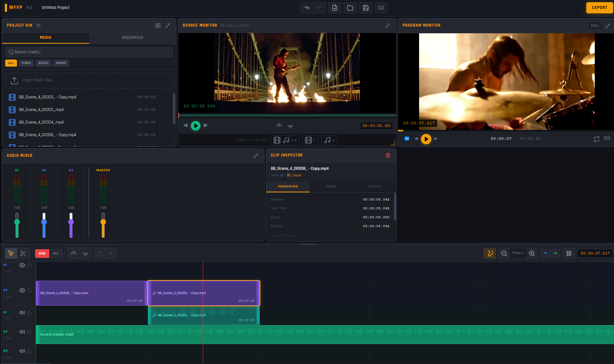The image size is (614, 364).
Task: Switch to the Sequences tab
Action: pyautogui.click(x=132, y=37)
